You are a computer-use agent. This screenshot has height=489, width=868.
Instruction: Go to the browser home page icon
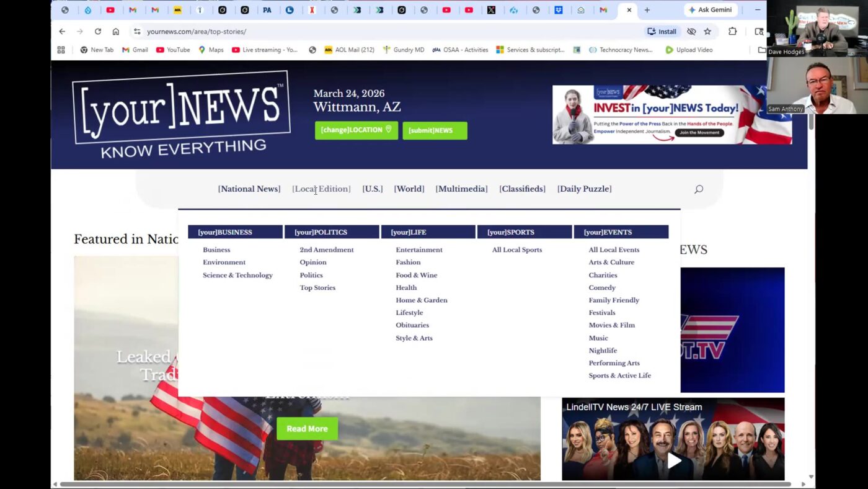tap(115, 32)
